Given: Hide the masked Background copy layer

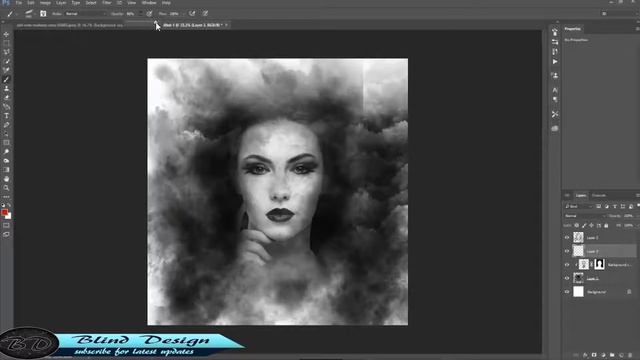Looking at the screenshot, I should (567, 264).
